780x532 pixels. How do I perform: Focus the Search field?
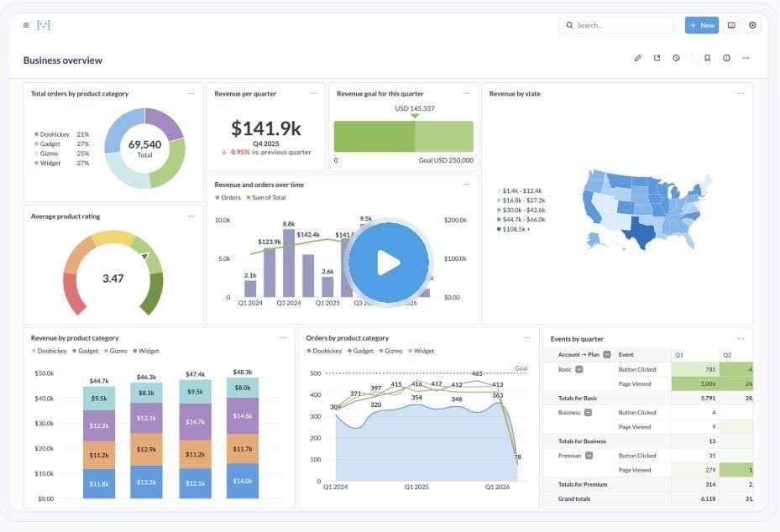pyautogui.click(x=615, y=25)
